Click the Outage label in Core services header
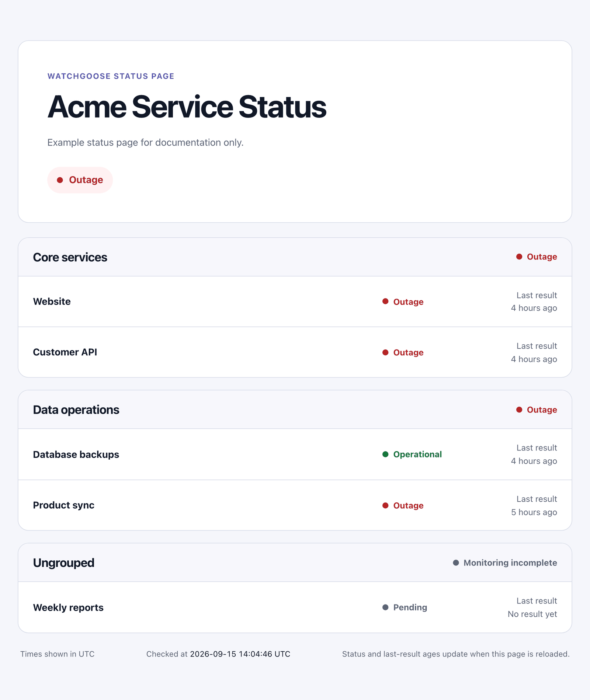 (542, 257)
